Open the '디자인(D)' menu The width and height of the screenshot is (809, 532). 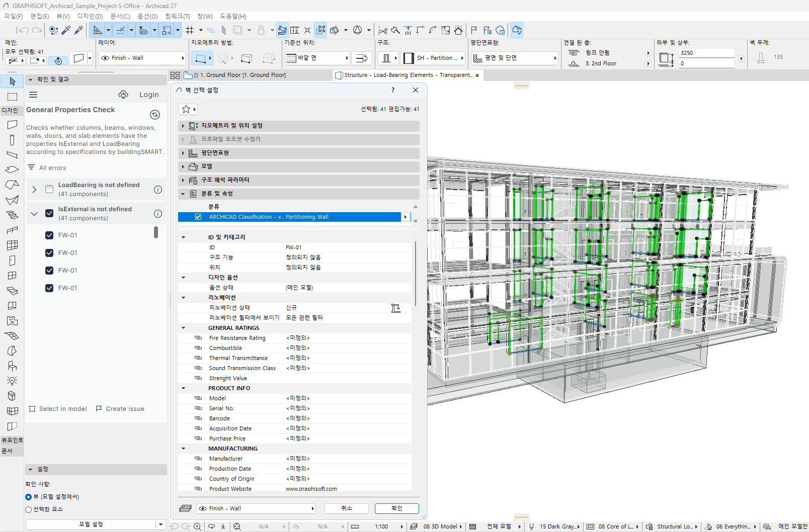pyautogui.click(x=90, y=16)
